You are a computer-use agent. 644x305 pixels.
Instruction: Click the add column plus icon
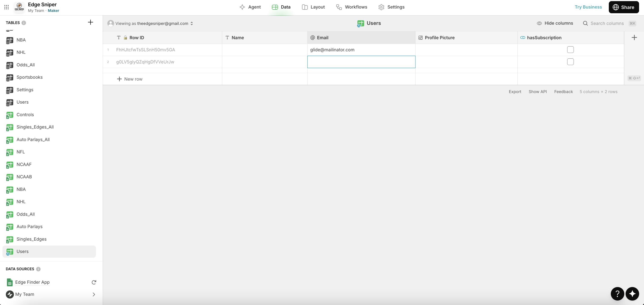pos(634,37)
